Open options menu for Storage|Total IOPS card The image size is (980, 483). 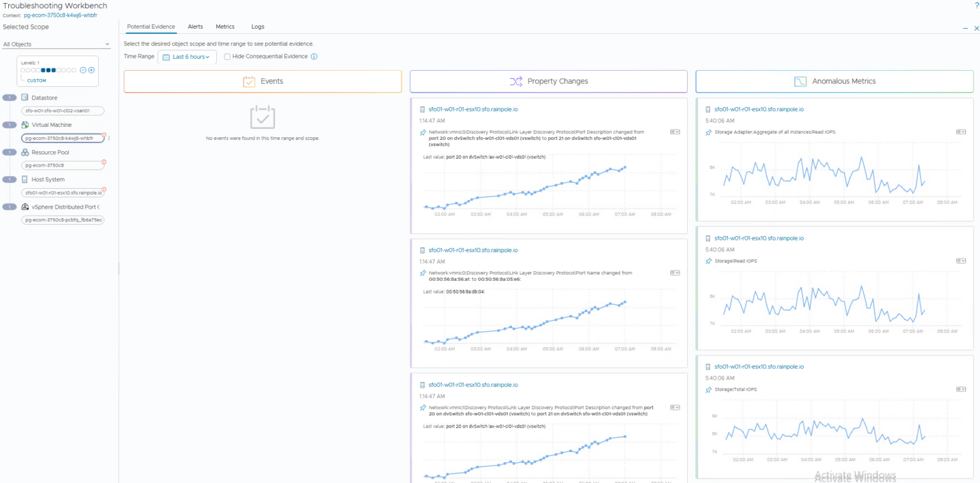[x=961, y=389]
